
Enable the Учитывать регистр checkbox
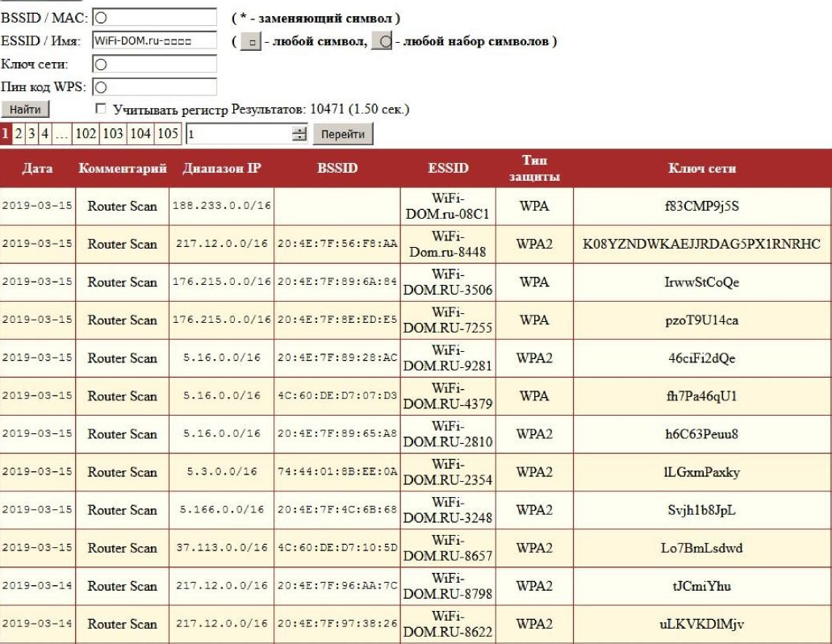pos(101,108)
